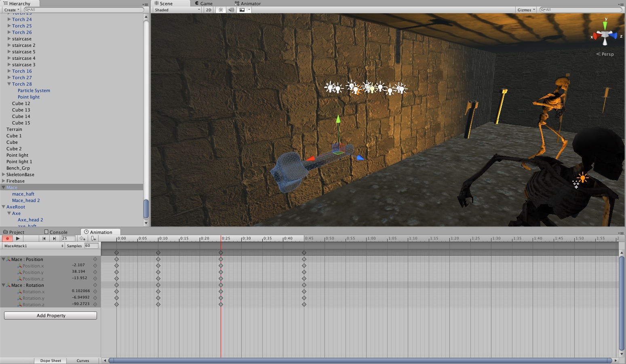The width and height of the screenshot is (626, 364).
Task: Toggle the animation record button
Action: pyautogui.click(x=7, y=239)
